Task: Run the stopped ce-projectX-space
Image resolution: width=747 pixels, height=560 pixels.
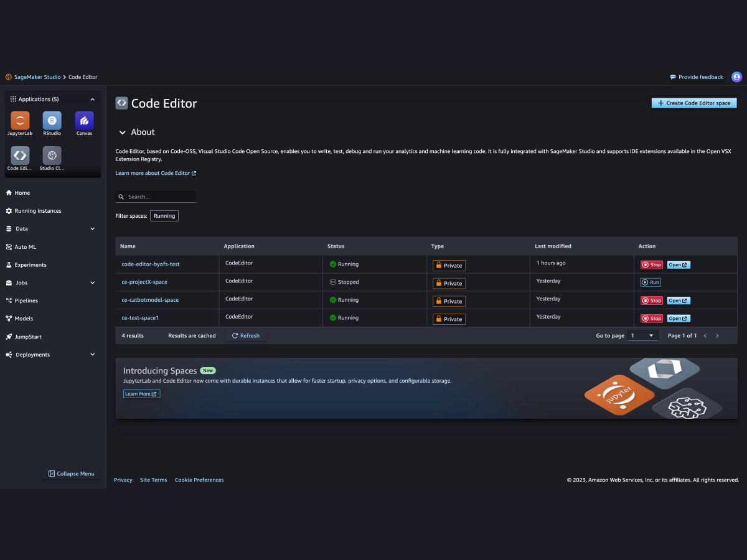Action: coord(650,282)
